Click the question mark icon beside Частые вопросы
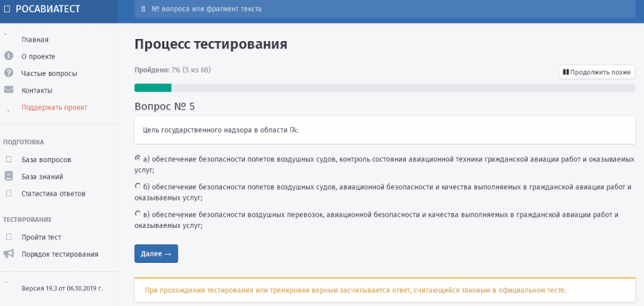Screen dimensions: 644x306 pos(9,73)
